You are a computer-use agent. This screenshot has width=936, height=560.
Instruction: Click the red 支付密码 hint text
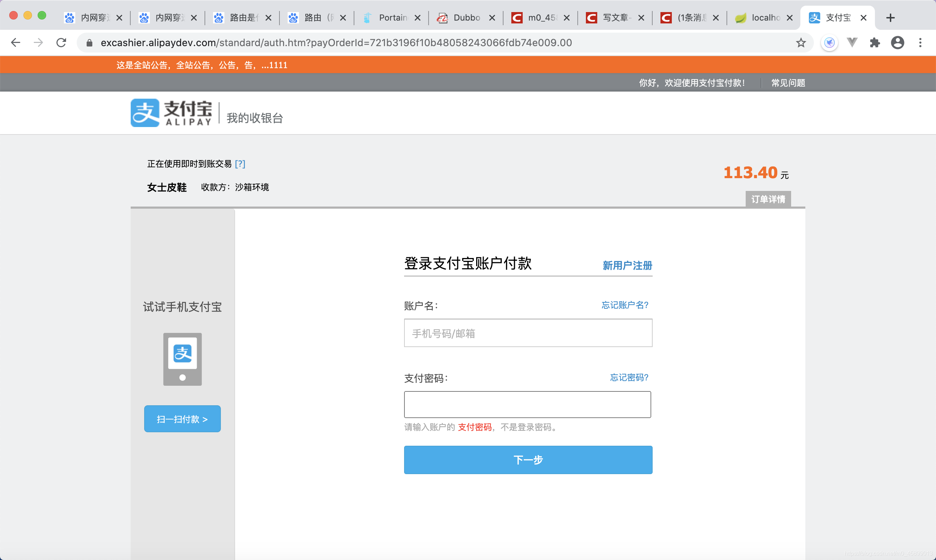point(475,427)
